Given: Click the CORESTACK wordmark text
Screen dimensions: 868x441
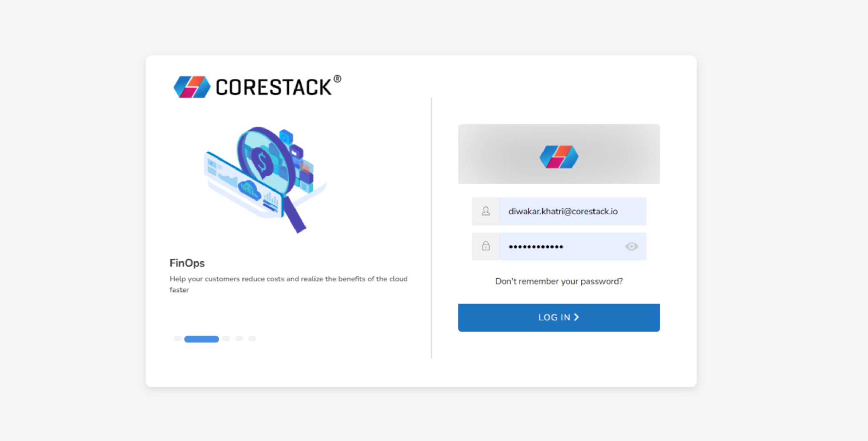Looking at the screenshot, I should [x=273, y=87].
